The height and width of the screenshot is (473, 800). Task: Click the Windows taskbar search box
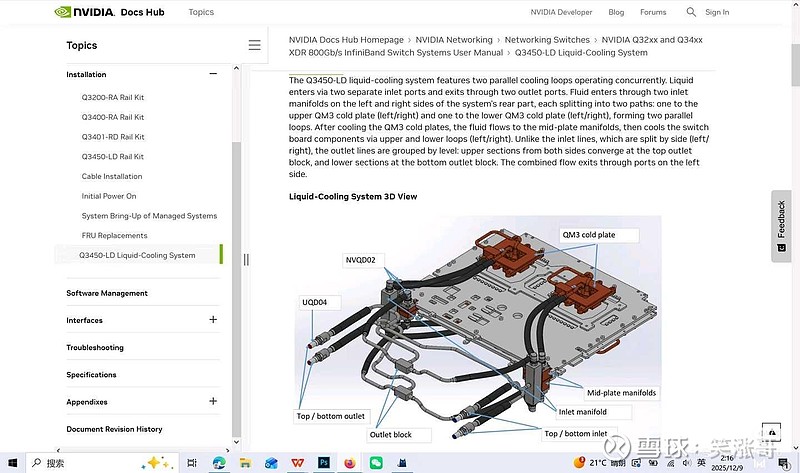pos(90,463)
